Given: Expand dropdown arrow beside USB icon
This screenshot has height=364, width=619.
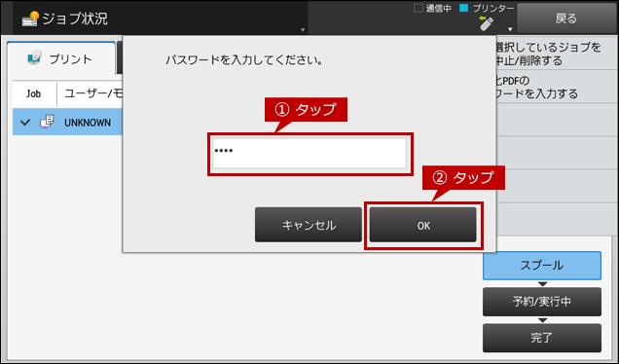Looking at the screenshot, I should click(x=510, y=29).
